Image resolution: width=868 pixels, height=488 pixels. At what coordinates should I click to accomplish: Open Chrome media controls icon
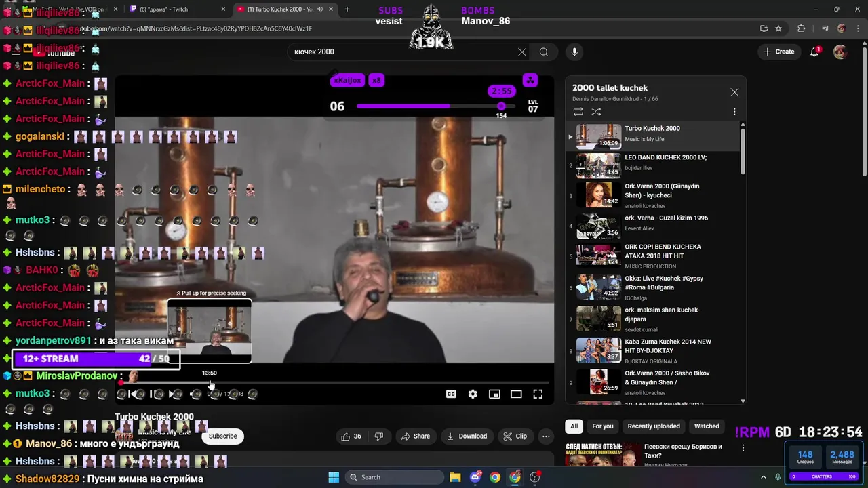825,28
